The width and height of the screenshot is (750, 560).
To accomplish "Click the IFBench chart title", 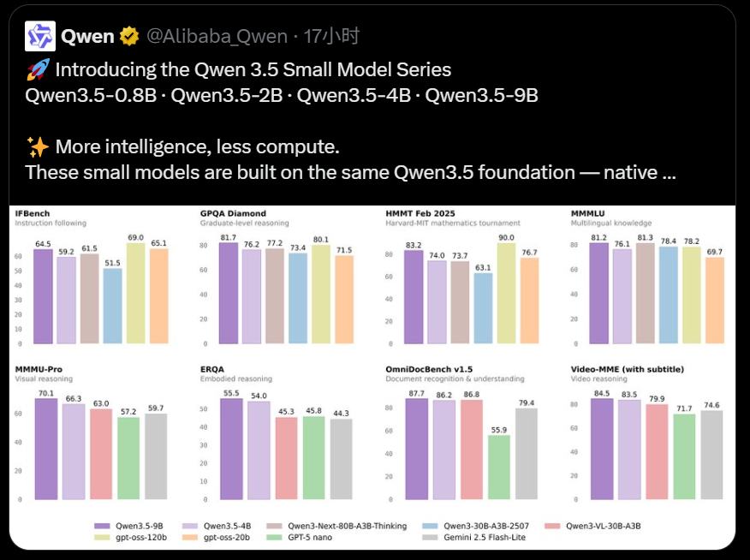I will pos(34,213).
